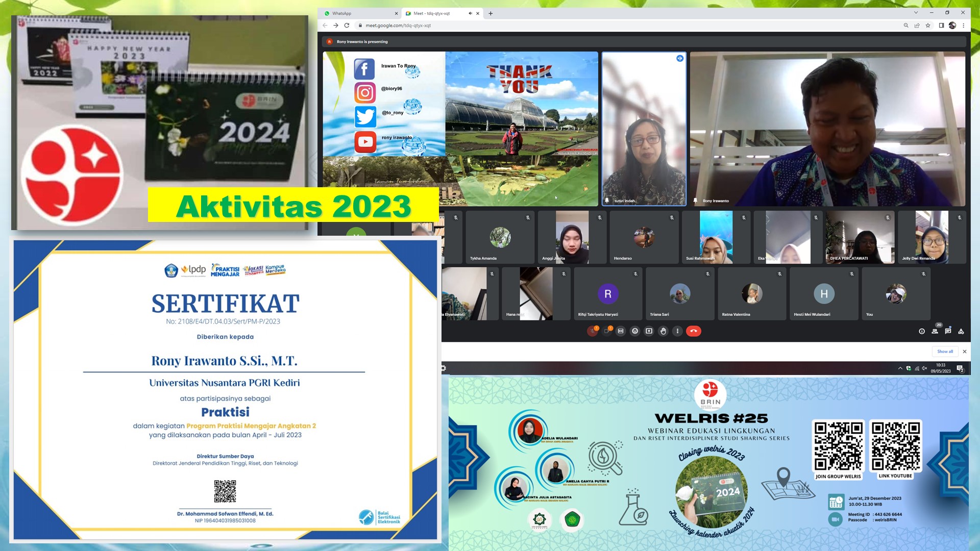The width and height of the screenshot is (980, 551).
Task: Click Instagram icon beside @biory96
Action: 365,93
